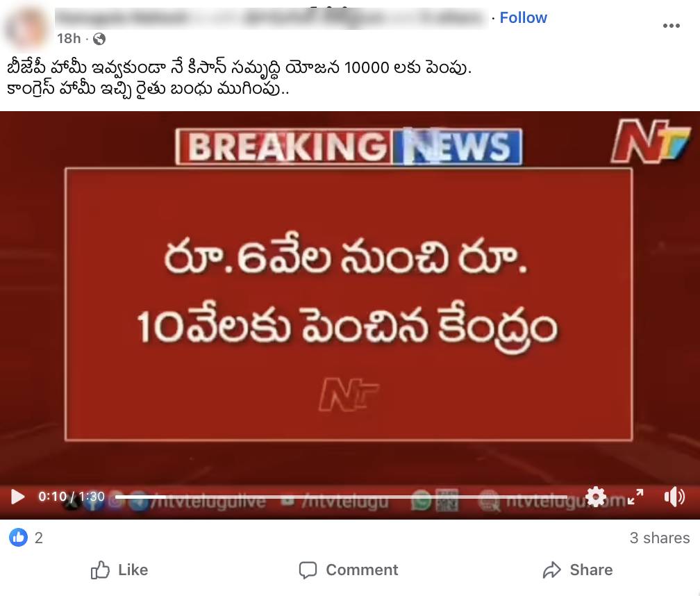View the blue like reaction icon

click(x=18, y=537)
